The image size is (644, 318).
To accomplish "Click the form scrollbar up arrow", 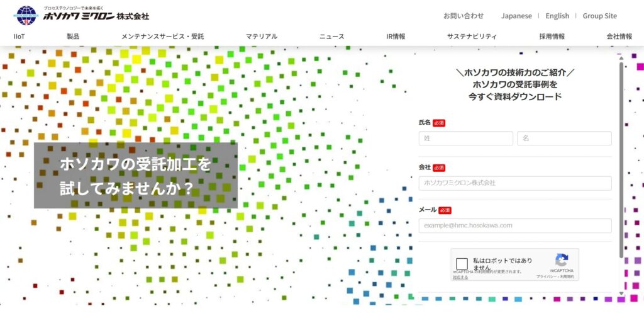I will pos(621,58).
